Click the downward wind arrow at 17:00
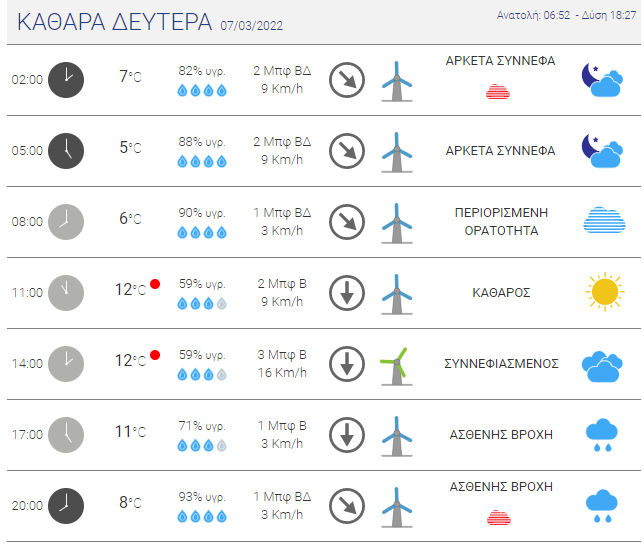This screenshot has width=644, height=547. [x=347, y=434]
